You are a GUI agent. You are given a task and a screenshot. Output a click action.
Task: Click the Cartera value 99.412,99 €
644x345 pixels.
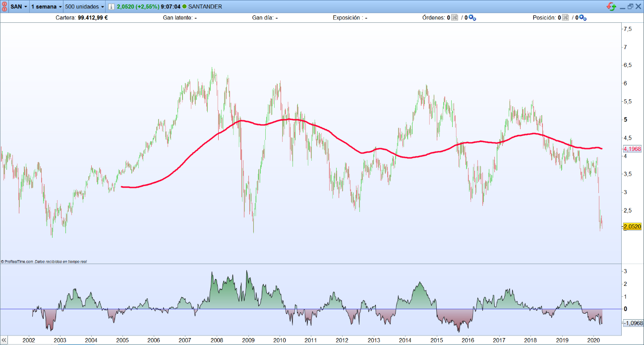click(93, 18)
